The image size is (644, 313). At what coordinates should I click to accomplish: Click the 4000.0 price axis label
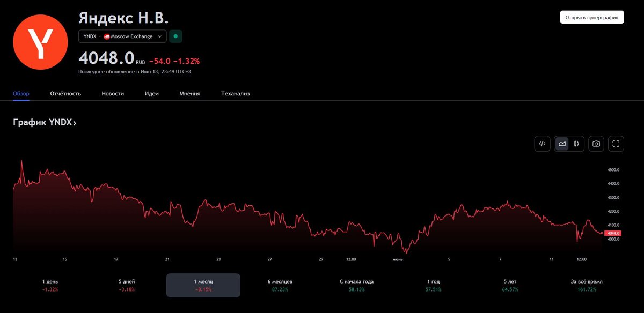pyautogui.click(x=613, y=240)
